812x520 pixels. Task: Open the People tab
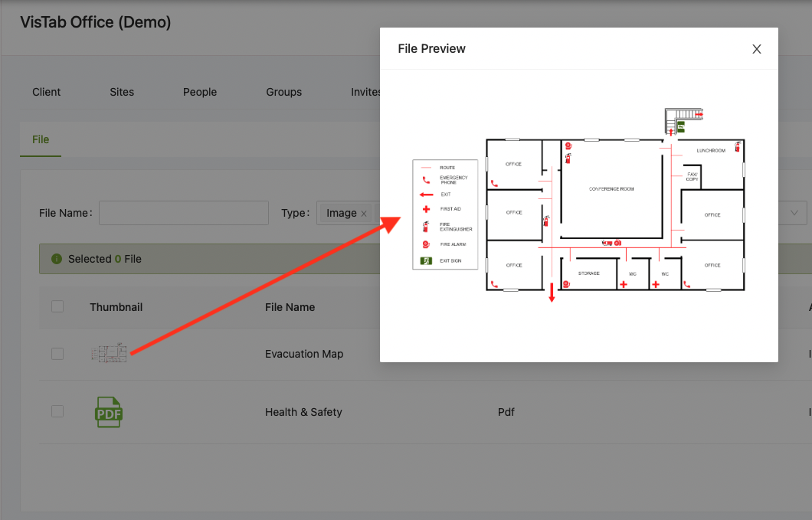[200, 92]
